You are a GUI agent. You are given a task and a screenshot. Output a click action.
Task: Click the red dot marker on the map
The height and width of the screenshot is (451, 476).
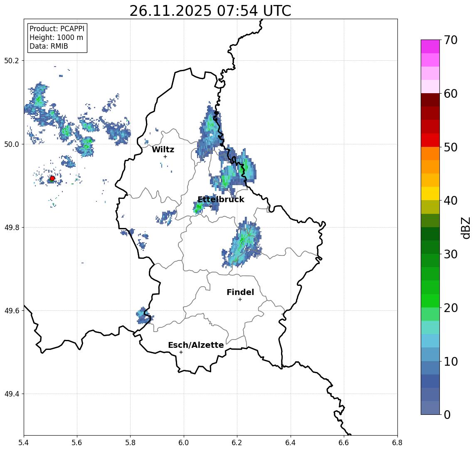52,178
